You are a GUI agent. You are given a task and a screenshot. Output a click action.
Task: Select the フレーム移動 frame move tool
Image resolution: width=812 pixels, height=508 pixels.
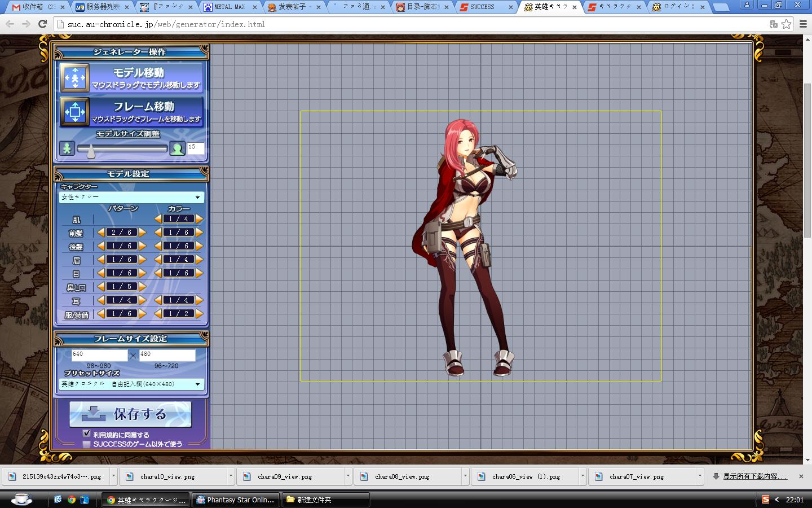click(131, 111)
